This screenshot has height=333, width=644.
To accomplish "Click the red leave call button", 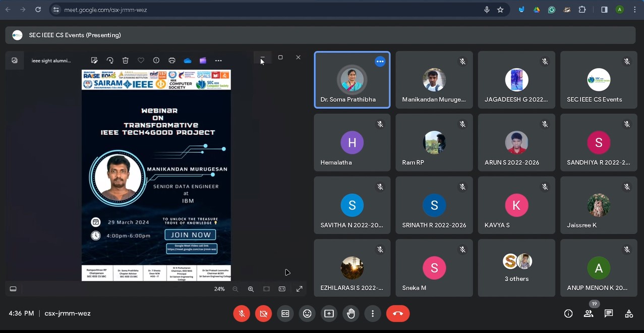I will point(397,313).
